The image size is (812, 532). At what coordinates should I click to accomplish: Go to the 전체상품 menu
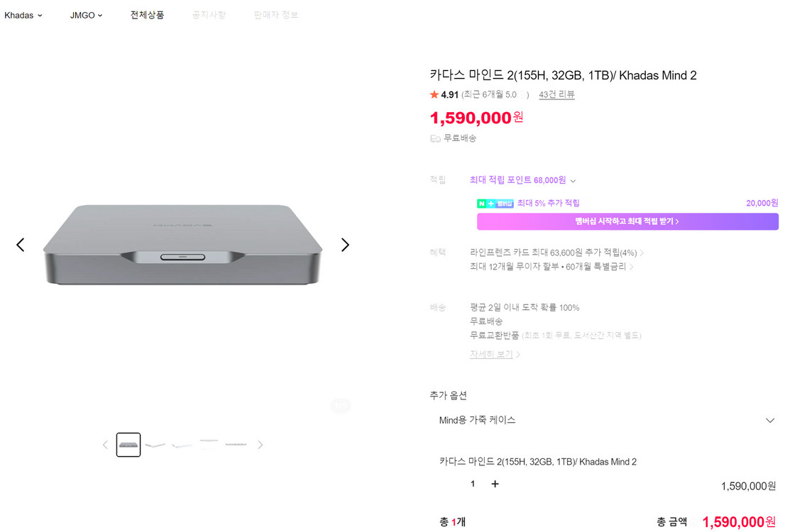(x=147, y=15)
